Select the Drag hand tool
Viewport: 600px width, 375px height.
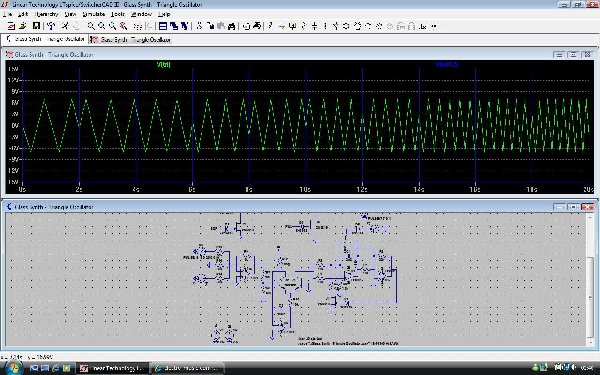pyautogui.click(x=368, y=26)
